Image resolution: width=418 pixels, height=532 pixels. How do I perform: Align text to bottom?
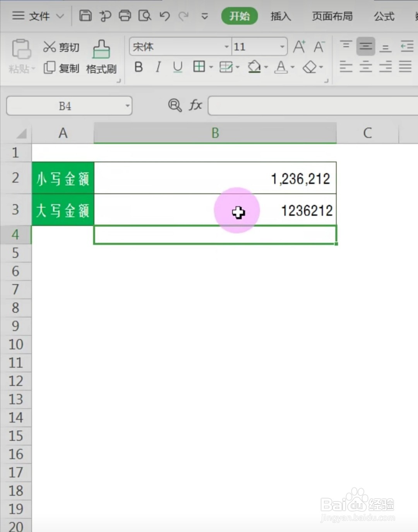coord(385,47)
